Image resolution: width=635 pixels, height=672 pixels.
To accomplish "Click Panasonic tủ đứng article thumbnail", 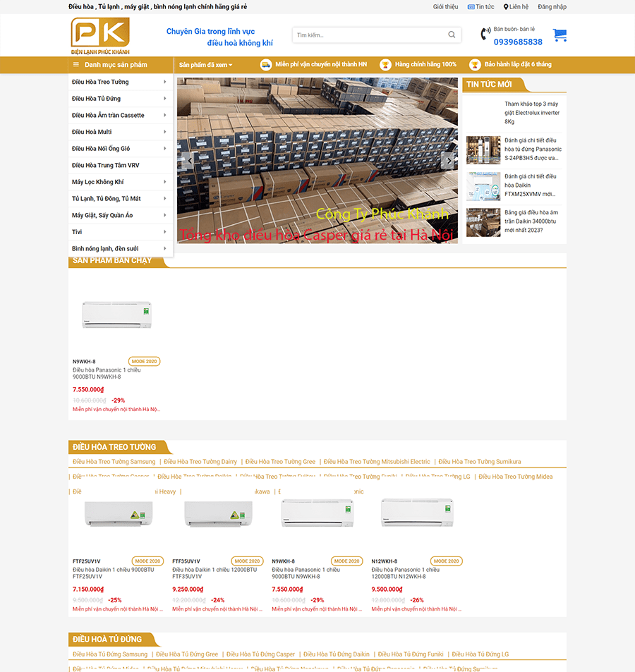I will (x=483, y=150).
